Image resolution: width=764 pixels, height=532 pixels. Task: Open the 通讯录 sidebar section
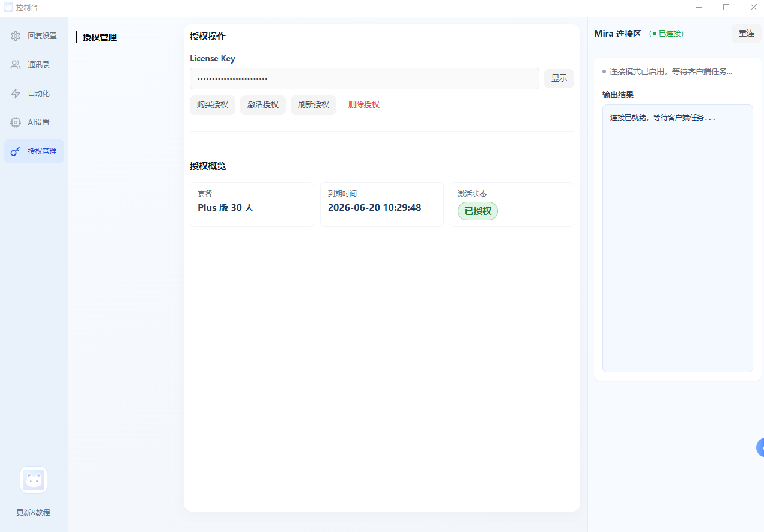point(34,65)
